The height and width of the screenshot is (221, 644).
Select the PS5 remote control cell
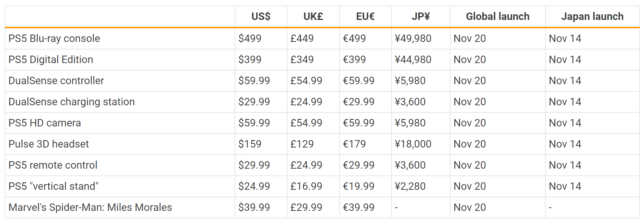point(120,165)
